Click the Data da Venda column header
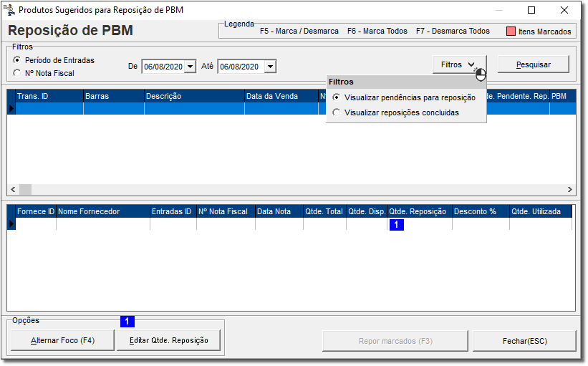Image resolution: width=588 pixels, height=366 pixels. [x=281, y=96]
